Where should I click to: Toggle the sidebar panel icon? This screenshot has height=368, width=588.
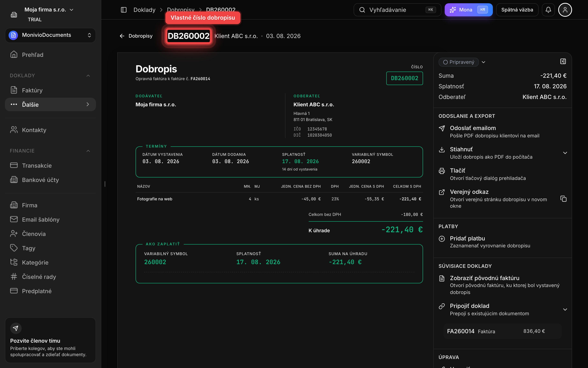point(124,10)
